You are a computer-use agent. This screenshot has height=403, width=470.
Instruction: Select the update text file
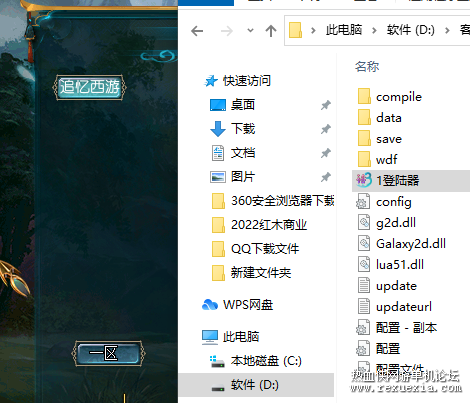(396, 286)
